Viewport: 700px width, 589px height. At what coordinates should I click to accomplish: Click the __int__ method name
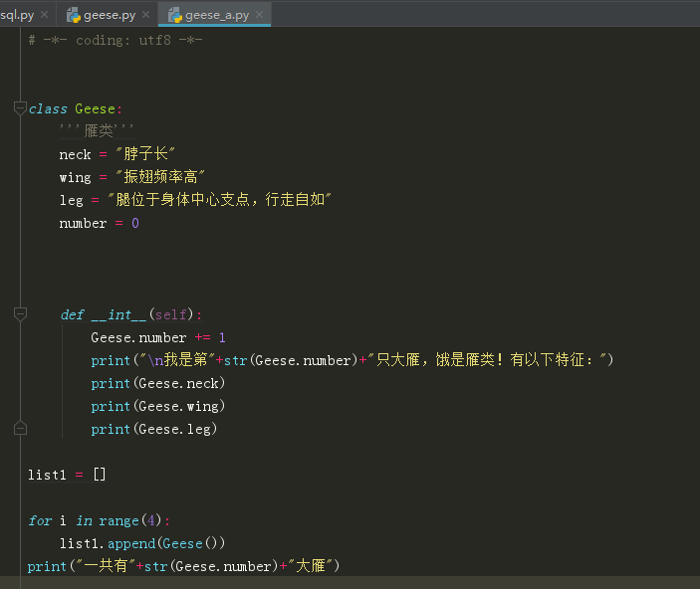pyautogui.click(x=118, y=315)
